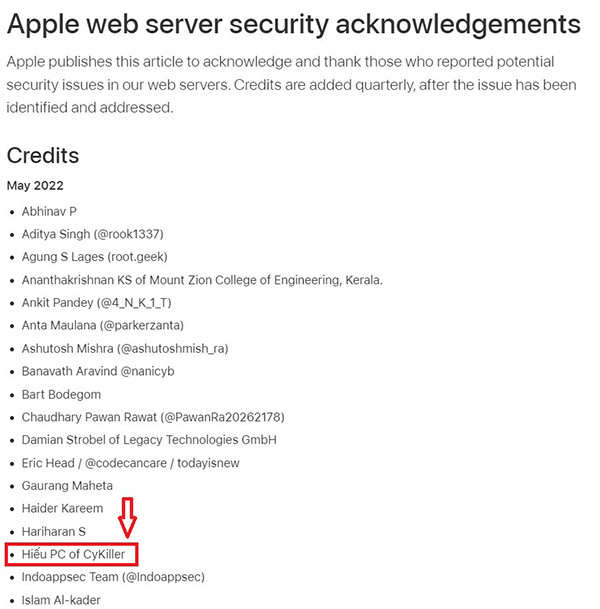Click 'Damian Strobel of Legacy Technologies GmbH'
This screenshot has height=609, width=600.
(149, 440)
